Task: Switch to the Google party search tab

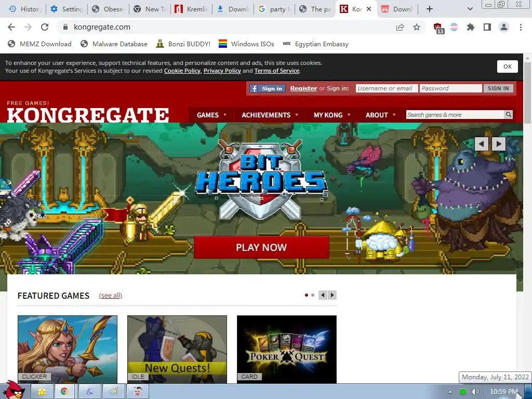Action: 275,9
